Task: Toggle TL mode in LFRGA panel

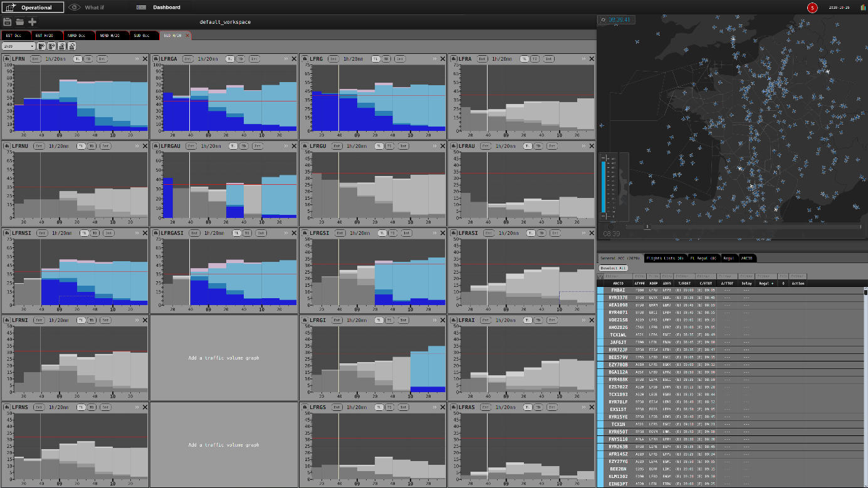Action: 230,59
